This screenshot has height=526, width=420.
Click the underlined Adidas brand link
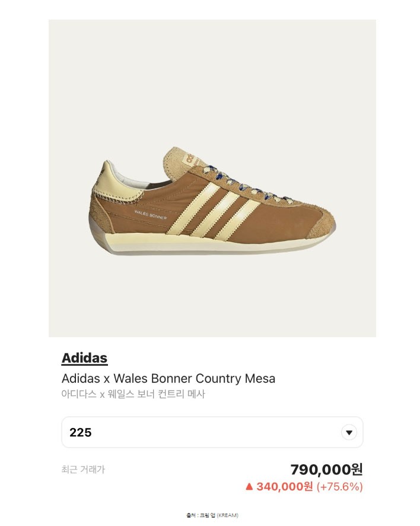tap(84, 358)
